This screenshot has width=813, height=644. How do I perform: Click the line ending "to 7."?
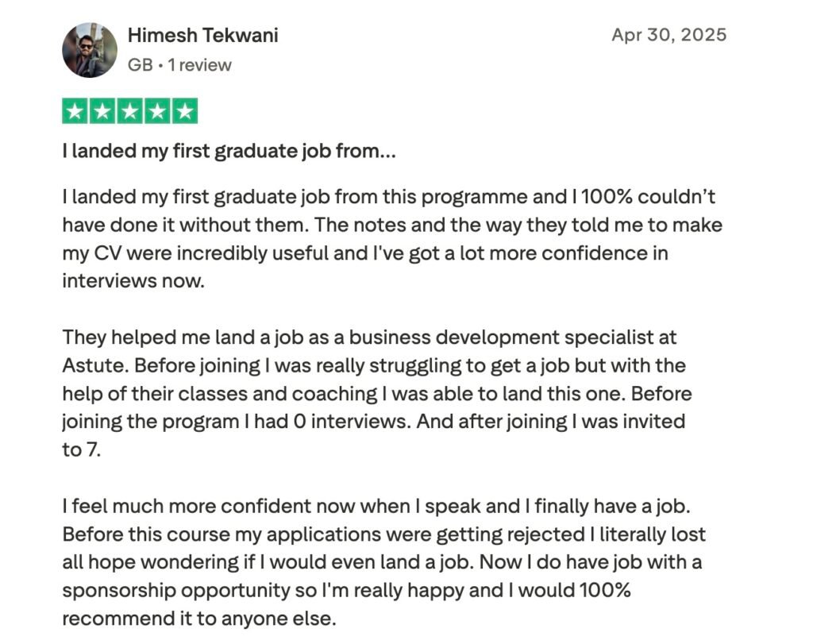(83, 450)
